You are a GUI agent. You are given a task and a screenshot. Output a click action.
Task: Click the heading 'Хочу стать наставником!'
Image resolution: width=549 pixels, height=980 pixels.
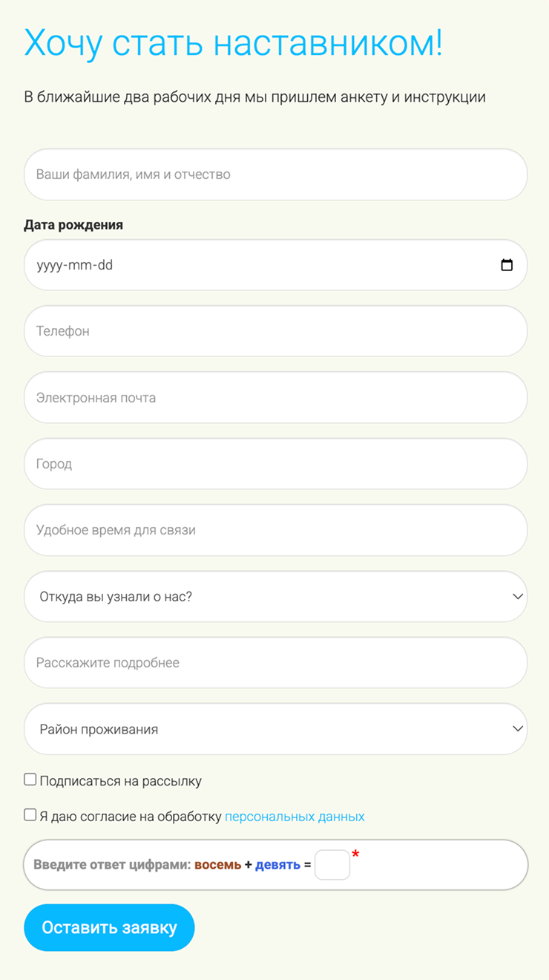pos(234,46)
